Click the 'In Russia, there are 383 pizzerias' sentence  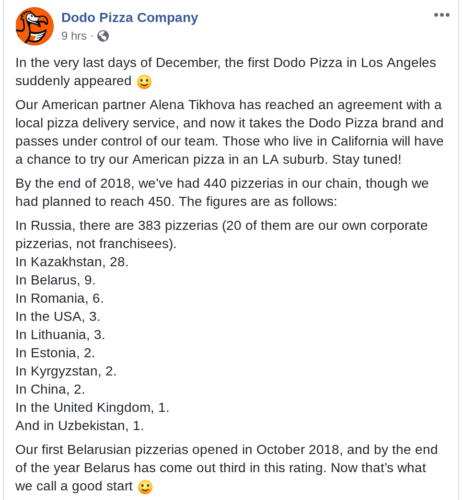117,226
